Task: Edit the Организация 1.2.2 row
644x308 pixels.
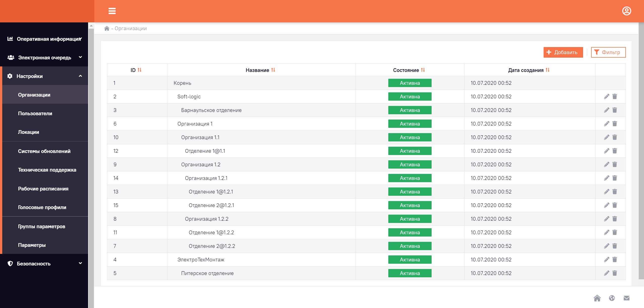Action: coord(607,219)
